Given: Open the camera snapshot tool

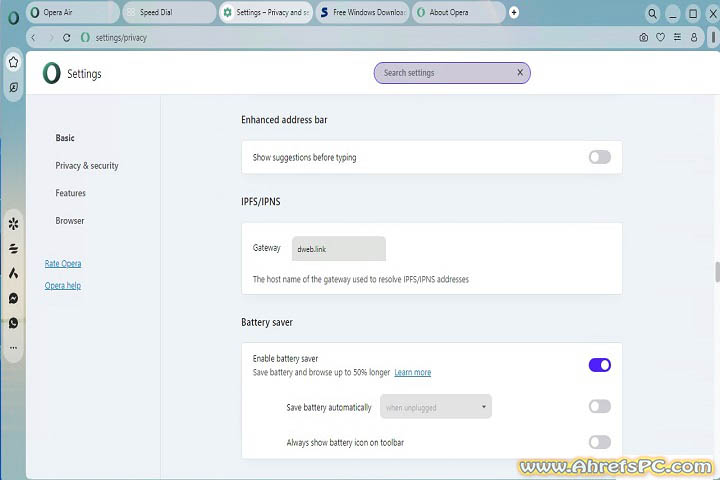Looking at the screenshot, I should (x=644, y=37).
